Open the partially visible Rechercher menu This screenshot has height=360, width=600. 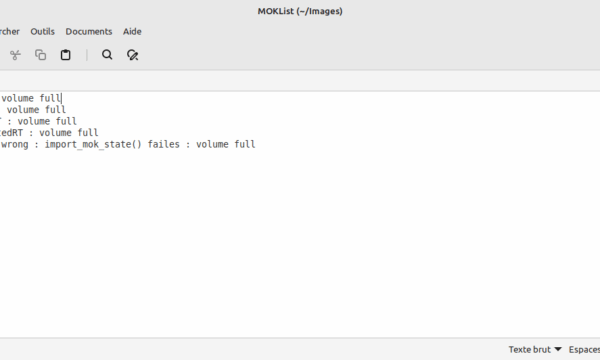coord(10,31)
